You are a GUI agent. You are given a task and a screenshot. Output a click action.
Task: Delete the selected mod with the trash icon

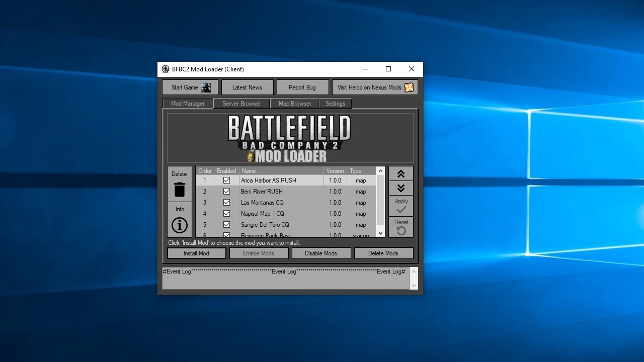click(180, 184)
